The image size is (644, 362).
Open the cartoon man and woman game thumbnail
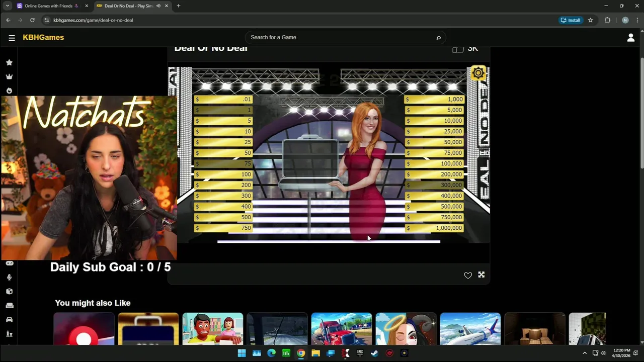(213, 329)
